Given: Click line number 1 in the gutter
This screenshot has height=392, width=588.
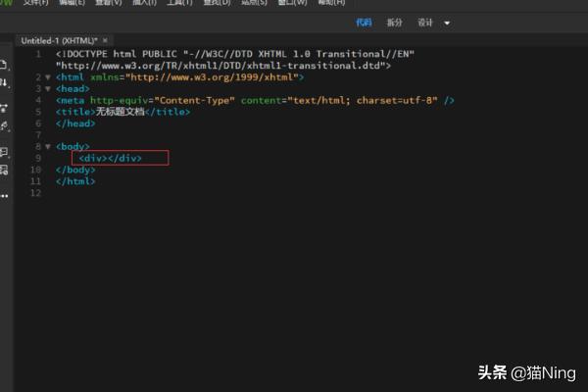Looking at the screenshot, I should tap(38, 54).
